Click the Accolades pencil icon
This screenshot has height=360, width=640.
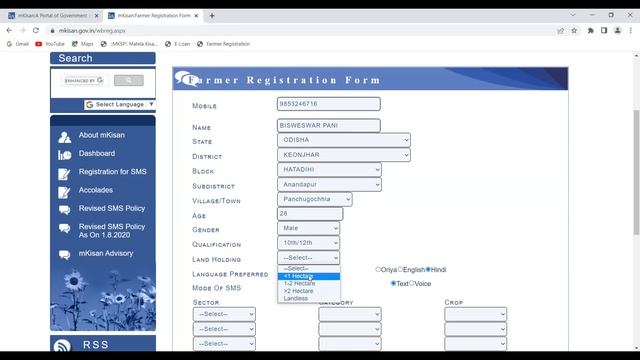tap(64, 192)
